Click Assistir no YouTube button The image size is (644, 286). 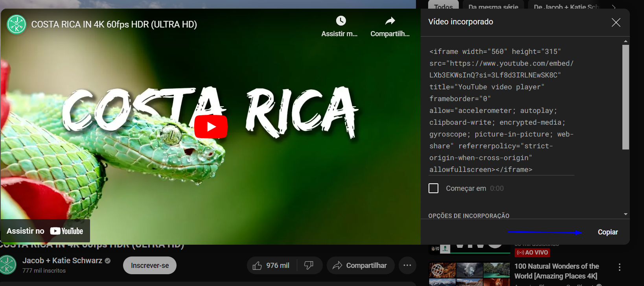point(45,231)
